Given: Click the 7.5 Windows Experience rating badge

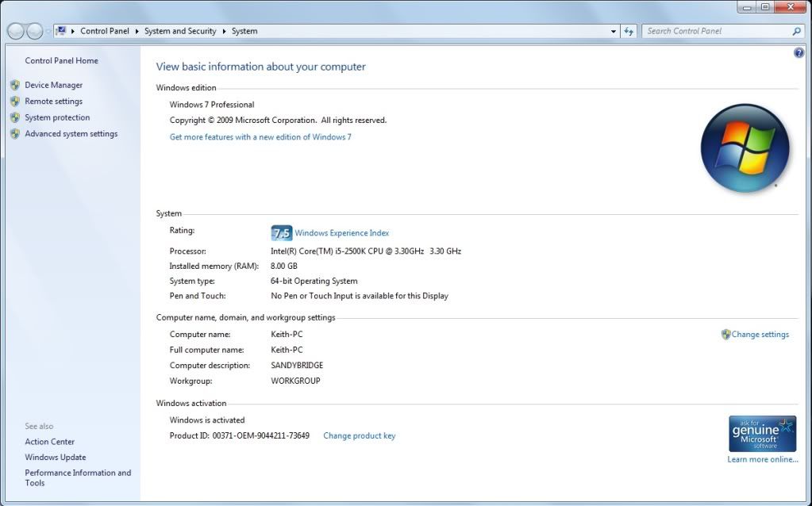Looking at the screenshot, I should pos(282,233).
